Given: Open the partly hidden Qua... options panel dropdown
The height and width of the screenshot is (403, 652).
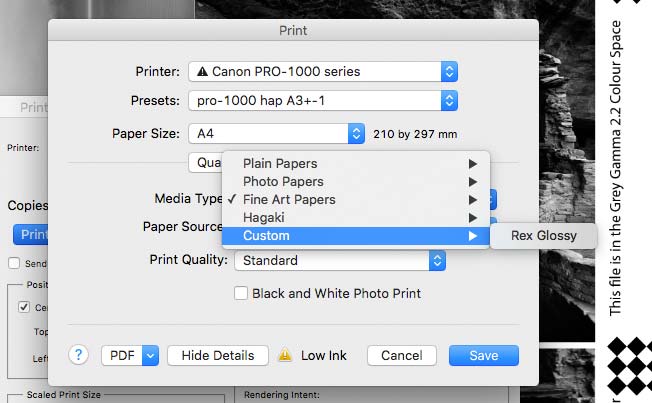Looking at the screenshot, I should tap(205, 163).
